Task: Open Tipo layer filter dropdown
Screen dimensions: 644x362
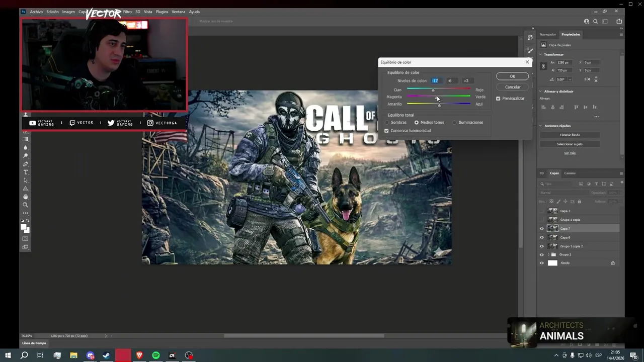Action: click(x=555, y=184)
